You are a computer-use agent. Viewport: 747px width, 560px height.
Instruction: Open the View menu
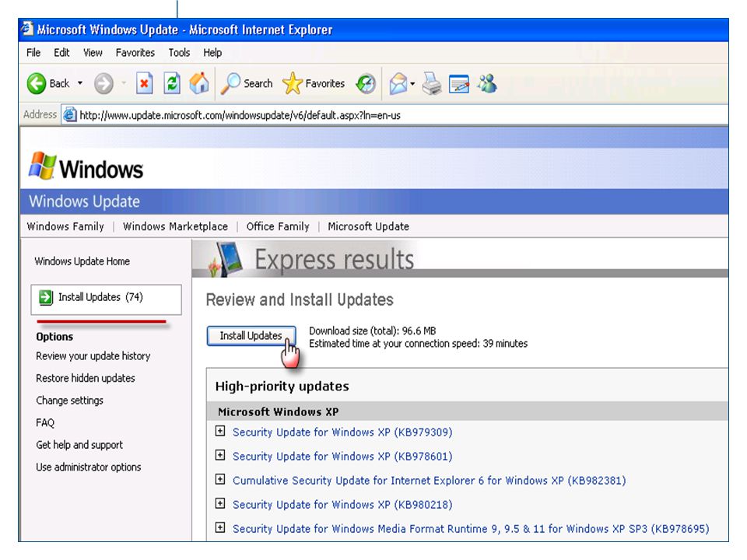93,52
